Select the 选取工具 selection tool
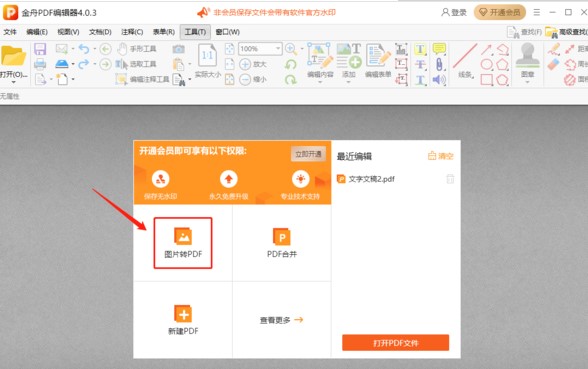 click(136, 64)
